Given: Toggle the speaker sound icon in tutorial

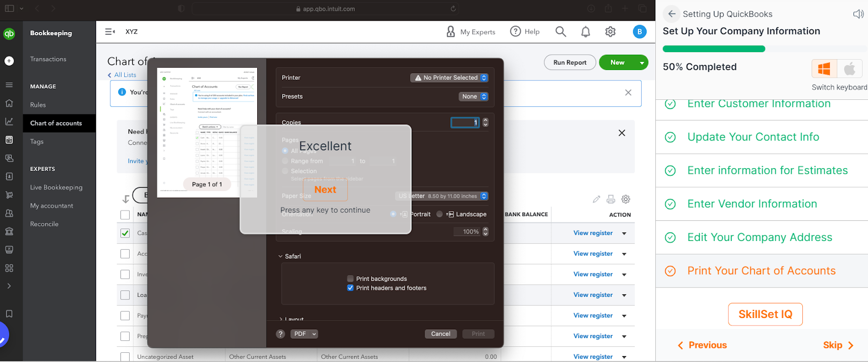Looking at the screenshot, I should pyautogui.click(x=858, y=14).
